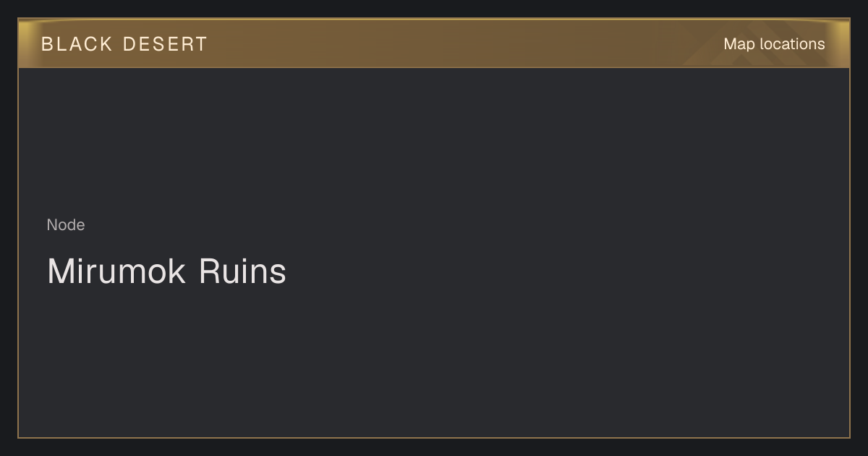This screenshot has height=456, width=868.
Task: Click the gold header banner center
Action: point(434,43)
